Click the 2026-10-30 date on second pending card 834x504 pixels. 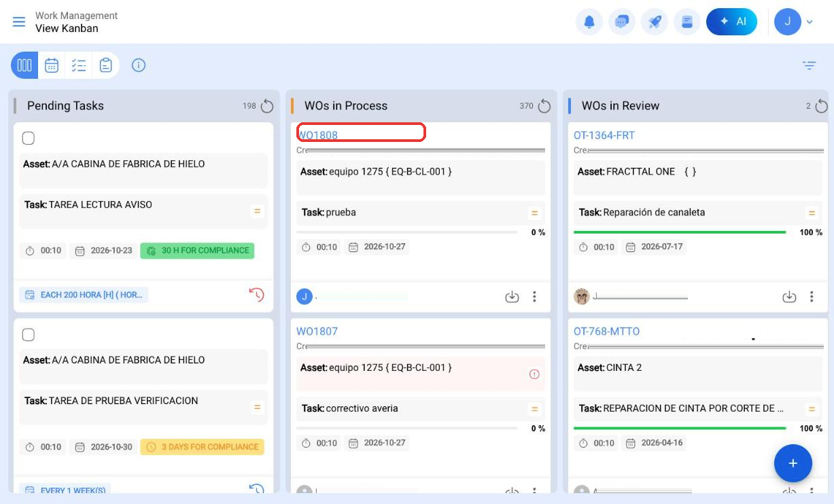point(104,447)
